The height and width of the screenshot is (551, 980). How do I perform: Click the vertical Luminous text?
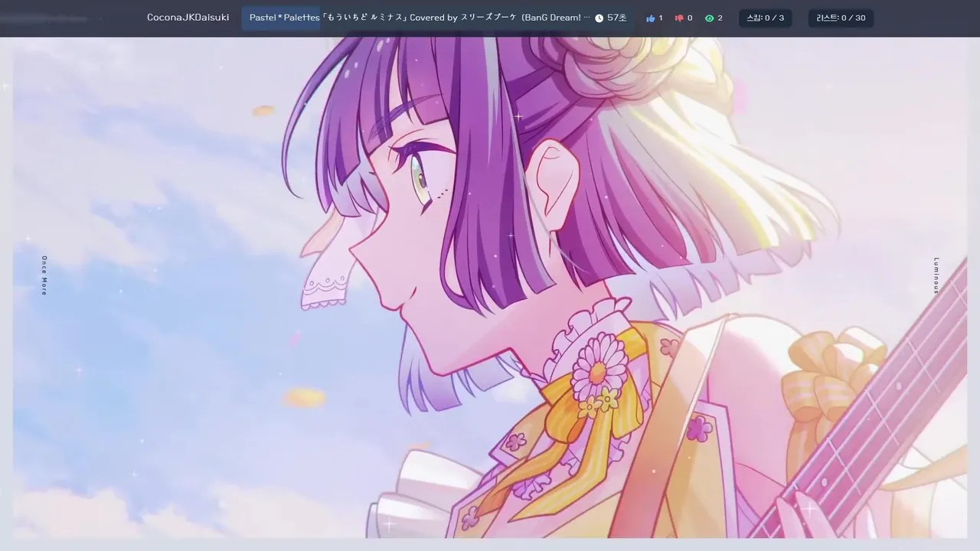pos(936,275)
